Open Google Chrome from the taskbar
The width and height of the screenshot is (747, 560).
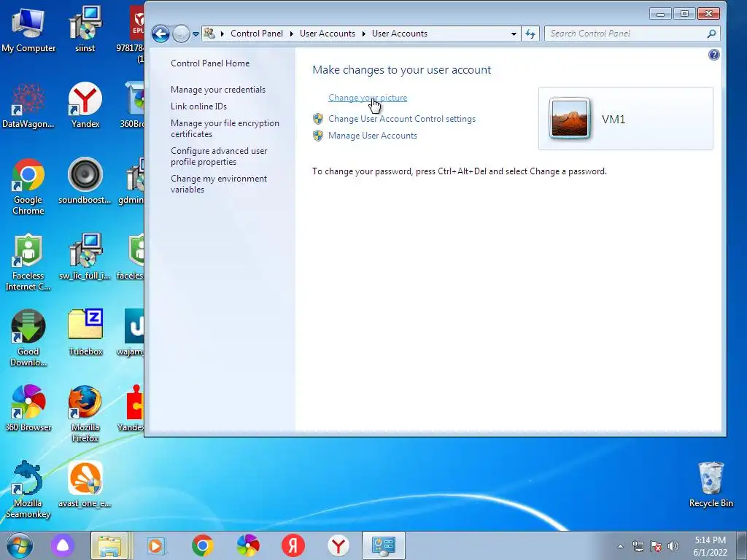click(203, 545)
